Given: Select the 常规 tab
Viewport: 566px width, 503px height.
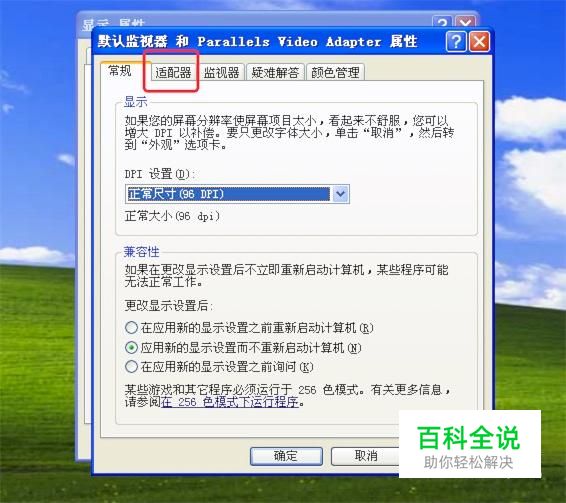Looking at the screenshot, I should point(120,71).
